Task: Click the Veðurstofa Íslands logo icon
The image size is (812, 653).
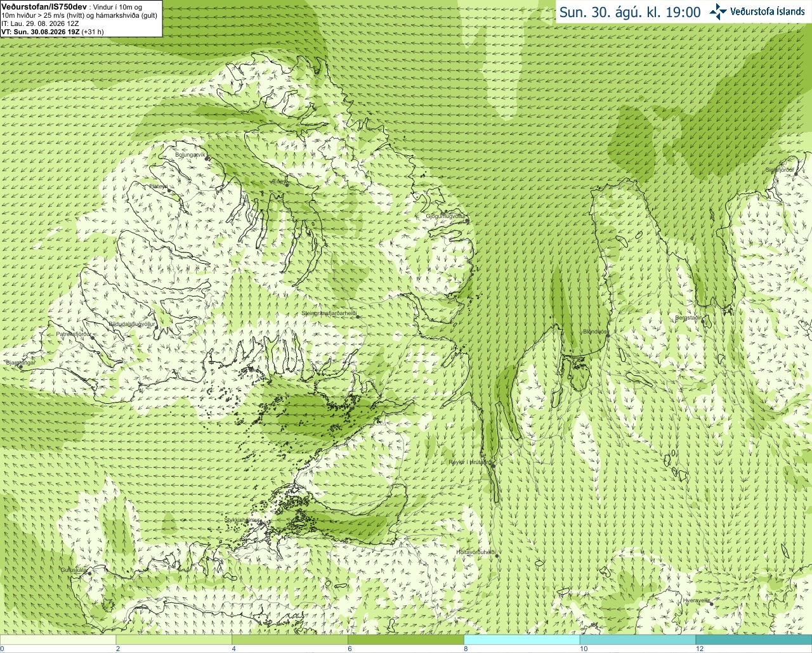Action: pos(718,11)
